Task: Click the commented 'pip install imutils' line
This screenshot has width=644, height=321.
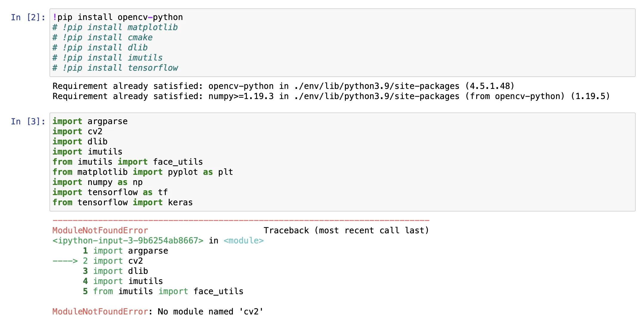Action: pos(107,58)
